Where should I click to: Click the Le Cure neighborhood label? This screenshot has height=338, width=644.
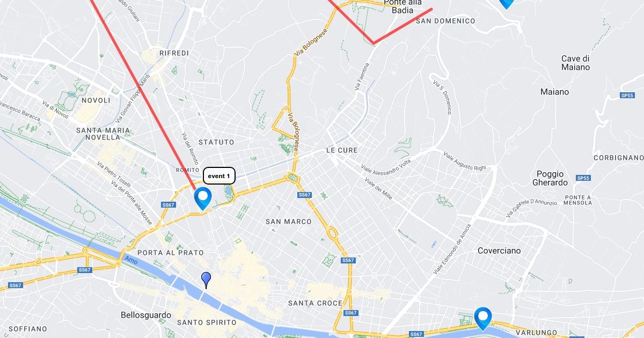coord(342,150)
